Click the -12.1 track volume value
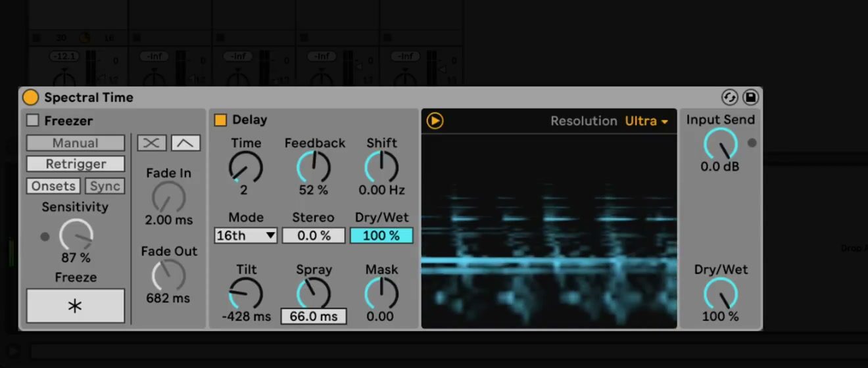The width and height of the screenshot is (868, 368). point(64,57)
